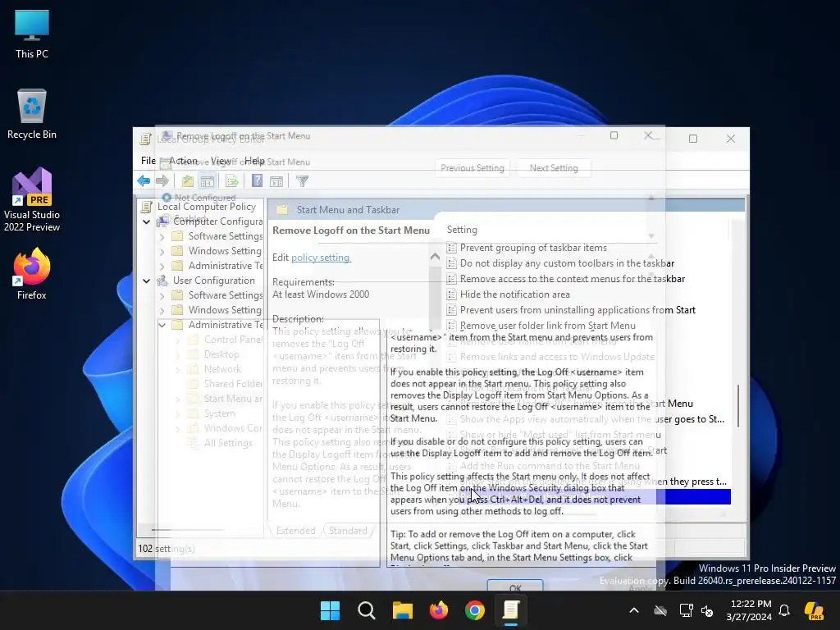The height and width of the screenshot is (630, 840).
Task: Select the 'Hide the notification area' policy
Action: [x=515, y=294]
